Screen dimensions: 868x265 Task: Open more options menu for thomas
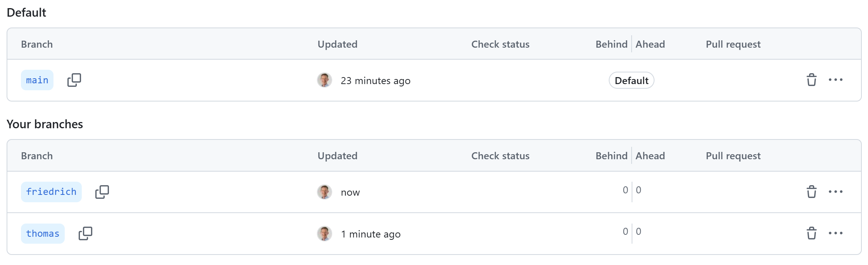[x=835, y=233]
